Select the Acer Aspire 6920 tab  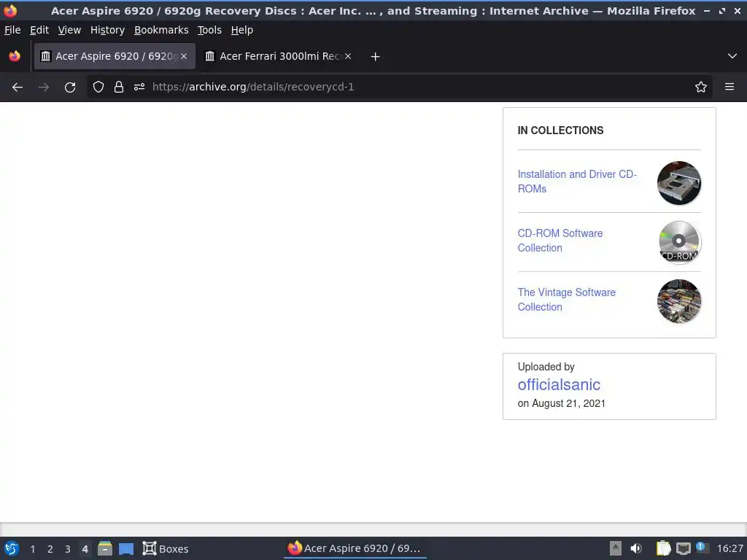[115, 56]
